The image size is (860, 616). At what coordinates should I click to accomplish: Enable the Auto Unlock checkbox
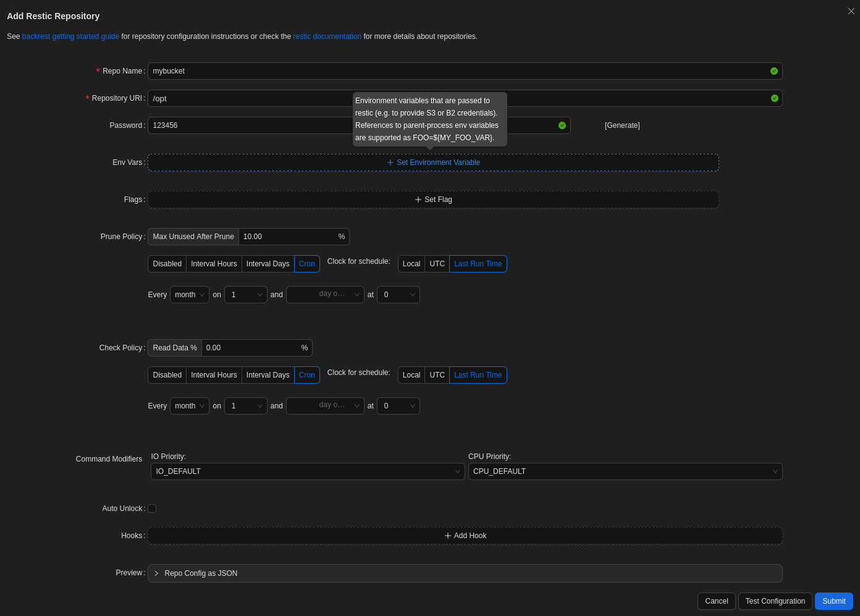tap(152, 508)
